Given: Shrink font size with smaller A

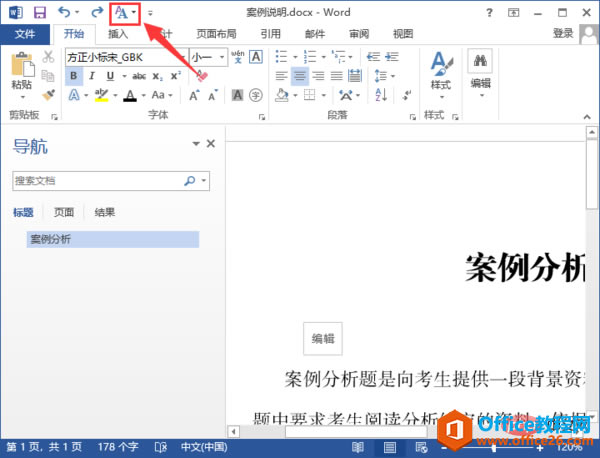Looking at the screenshot, I should (x=213, y=95).
